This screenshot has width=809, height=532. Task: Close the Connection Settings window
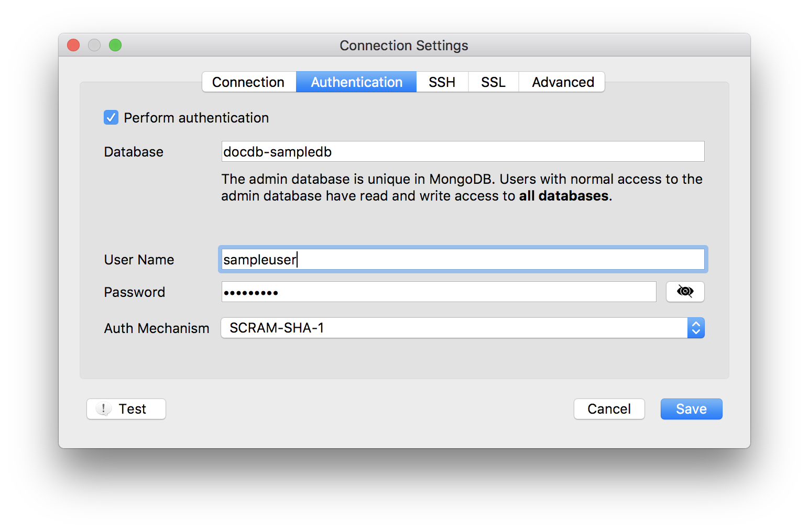tap(73, 46)
